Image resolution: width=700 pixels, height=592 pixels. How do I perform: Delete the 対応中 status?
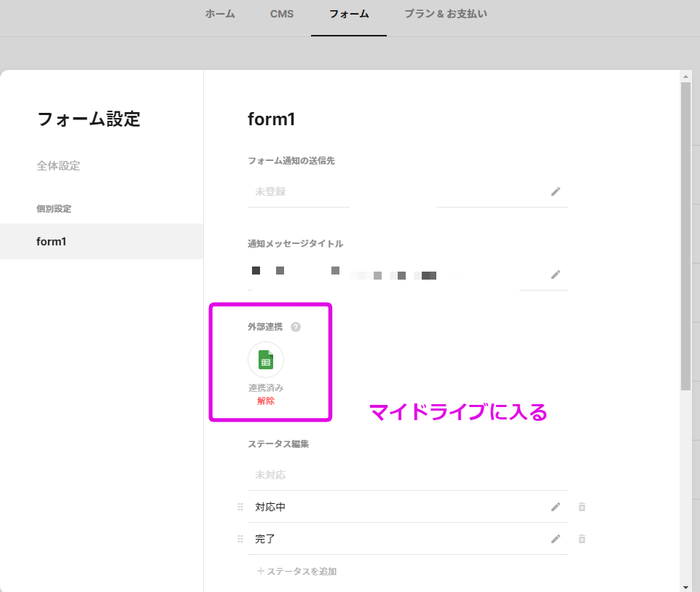coord(582,507)
